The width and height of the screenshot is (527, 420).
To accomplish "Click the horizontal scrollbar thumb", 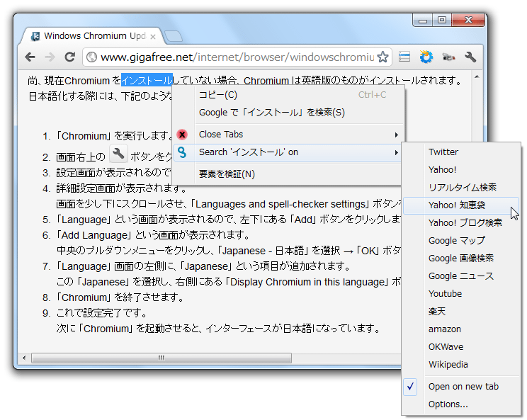I will (x=161, y=358).
